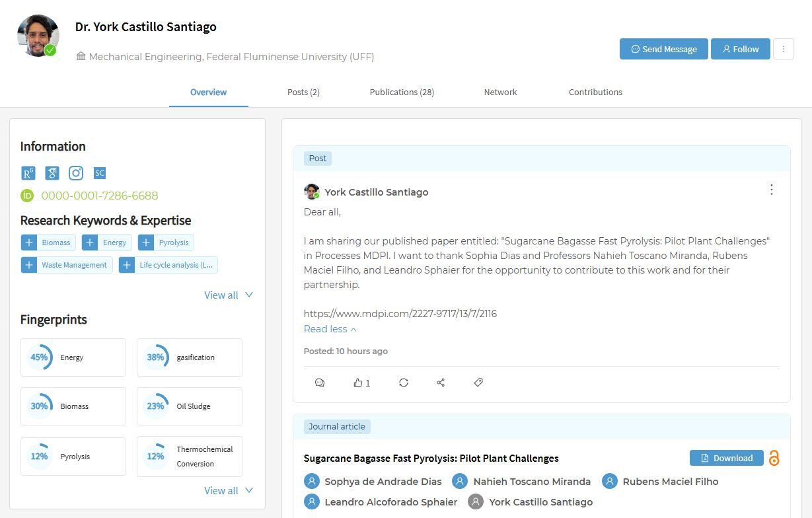Click the tag icon on the post

pyautogui.click(x=478, y=383)
